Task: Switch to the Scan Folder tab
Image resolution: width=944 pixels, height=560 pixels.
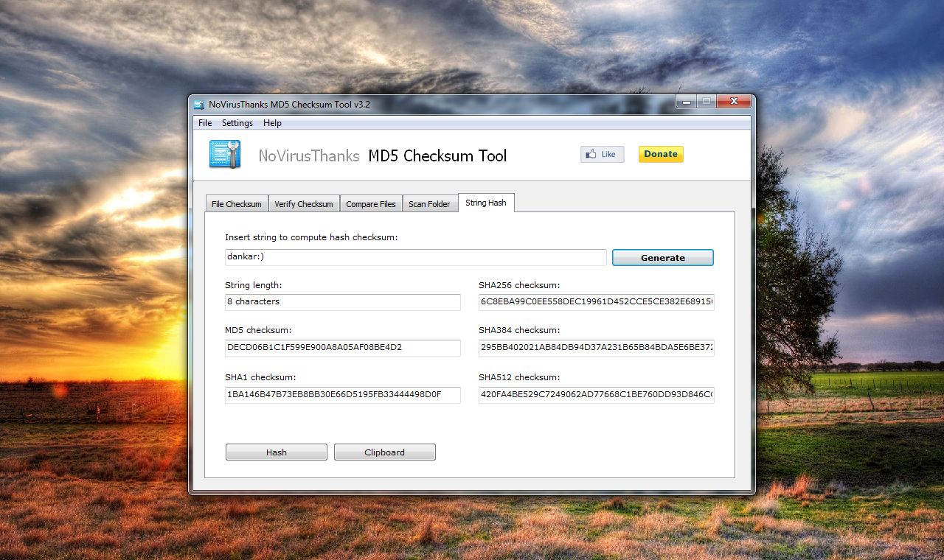Action: point(429,204)
